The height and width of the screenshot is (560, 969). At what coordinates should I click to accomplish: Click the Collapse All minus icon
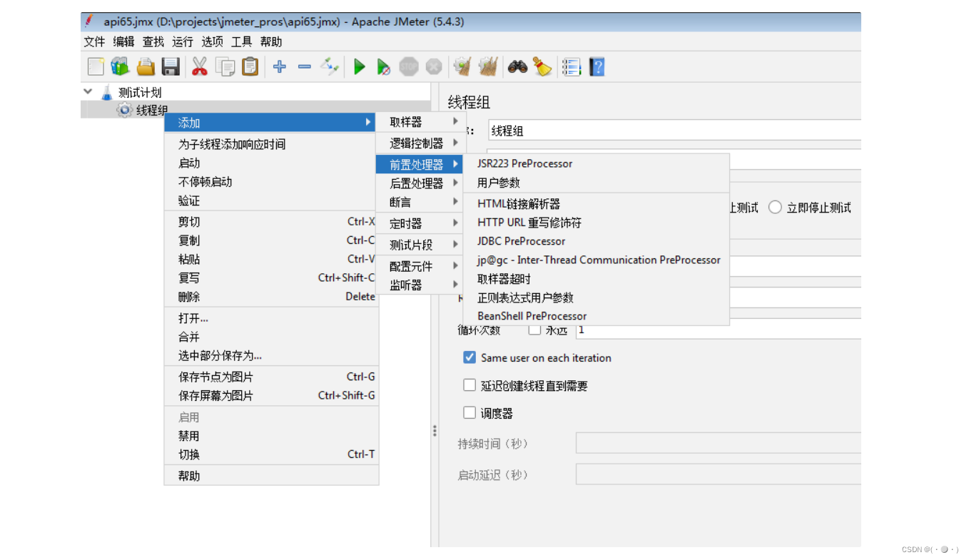pos(305,67)
